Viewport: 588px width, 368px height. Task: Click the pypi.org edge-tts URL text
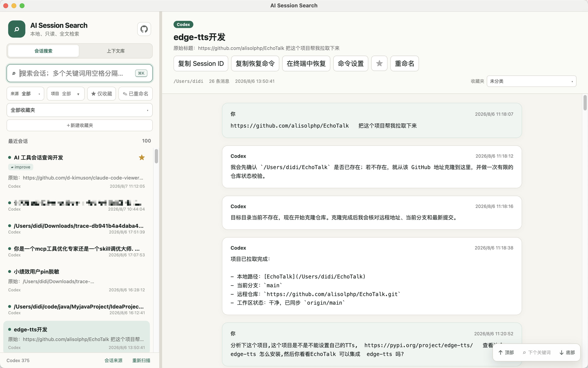pyautogui.click(x=419, y=345)
